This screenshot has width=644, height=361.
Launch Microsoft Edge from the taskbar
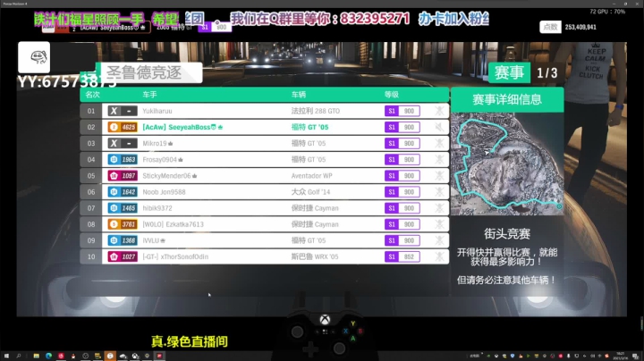coord(48,356)
